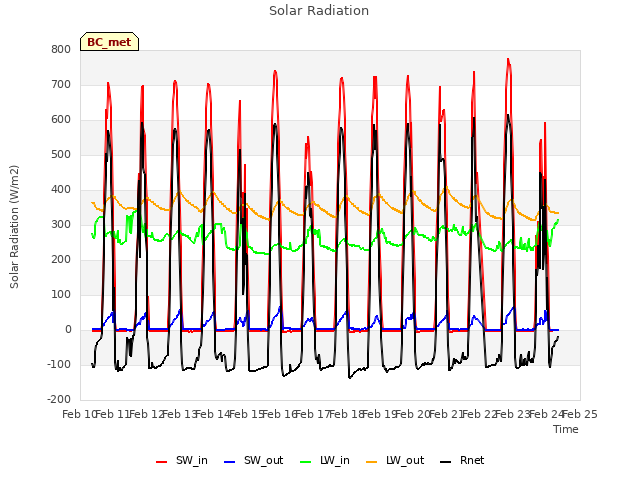Click the Feb 19 x-axis label
This screenshot has width=640, height=480.
(x=380, y=415)
